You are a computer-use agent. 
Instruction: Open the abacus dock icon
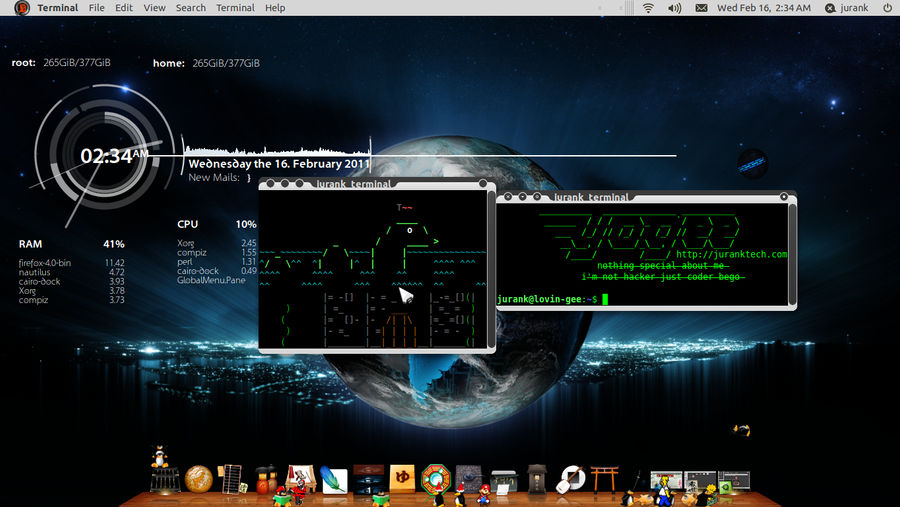pyautogui.click(x=232, y=479)
